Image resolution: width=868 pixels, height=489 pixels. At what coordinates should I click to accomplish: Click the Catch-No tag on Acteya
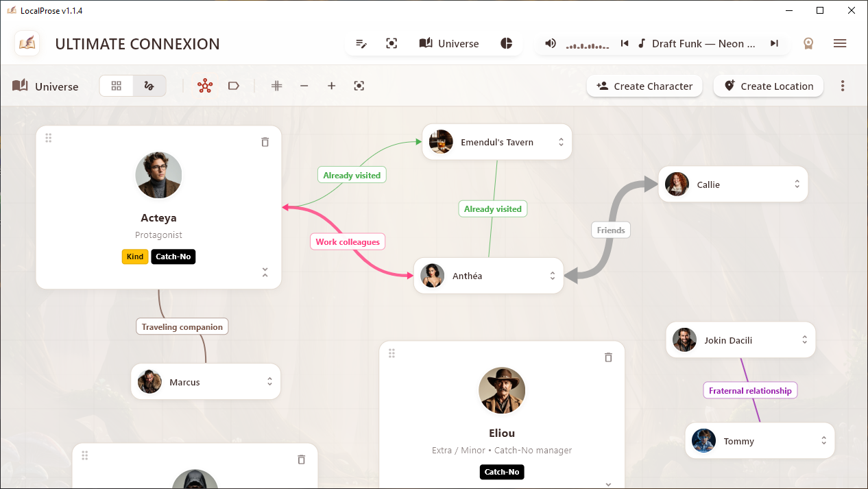click(173, 257)
